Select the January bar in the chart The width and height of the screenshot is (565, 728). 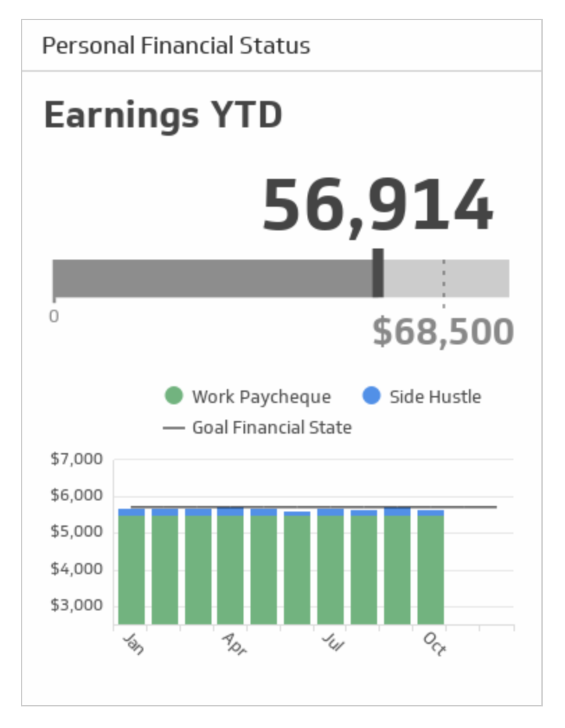click(132, 567)
